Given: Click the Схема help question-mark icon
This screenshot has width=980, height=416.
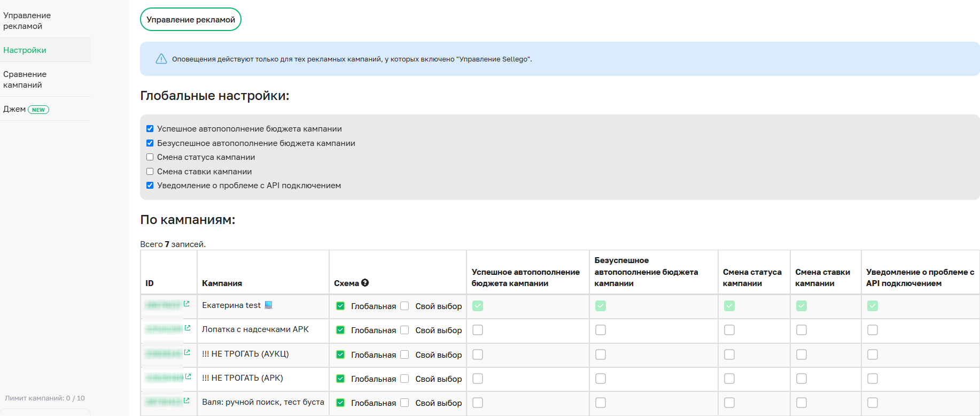Looking at the screenshot, I should (365, 283).
